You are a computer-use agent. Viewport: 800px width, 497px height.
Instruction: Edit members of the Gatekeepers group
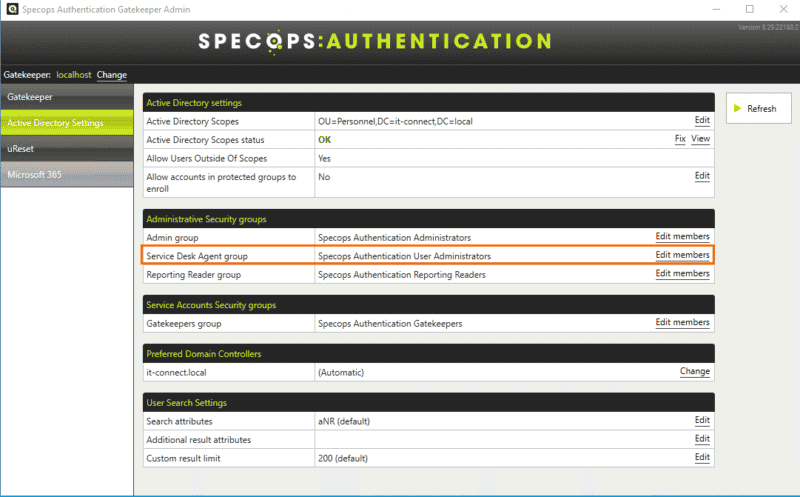coord(682,322)
